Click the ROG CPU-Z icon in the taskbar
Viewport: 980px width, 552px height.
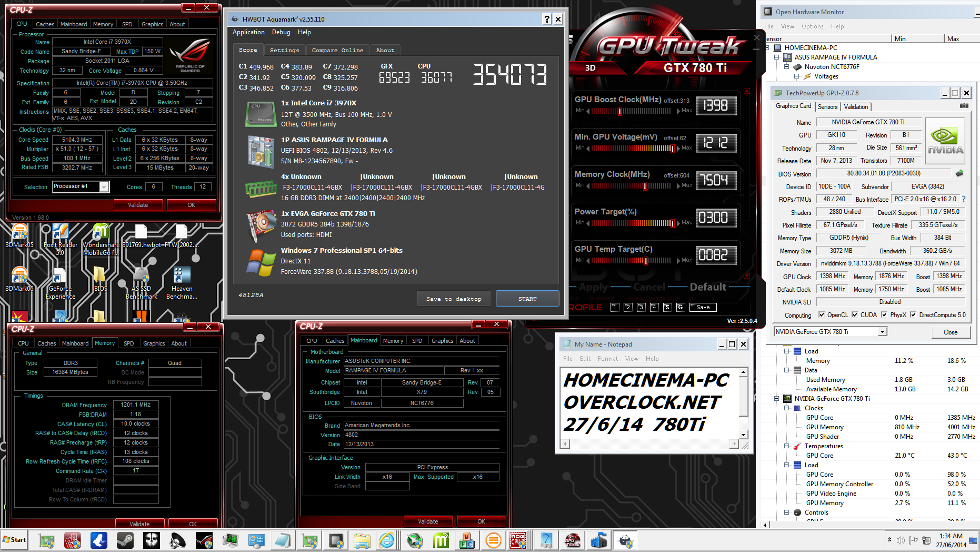coord(518,540)
